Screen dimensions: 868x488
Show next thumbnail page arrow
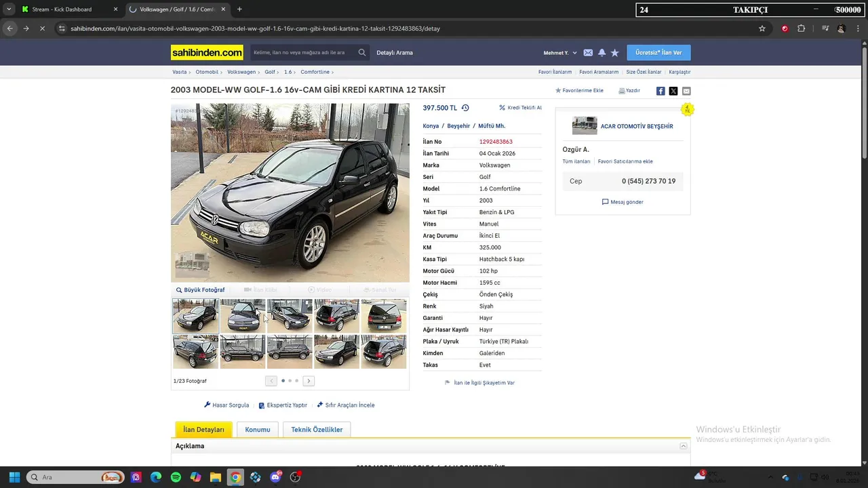click(x=309, y=381)
